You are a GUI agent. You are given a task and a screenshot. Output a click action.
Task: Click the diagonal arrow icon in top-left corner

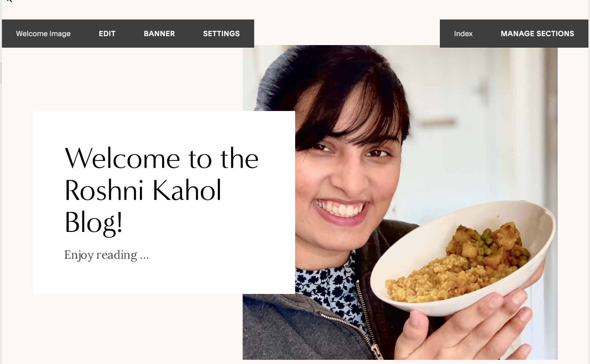point(9,1)
